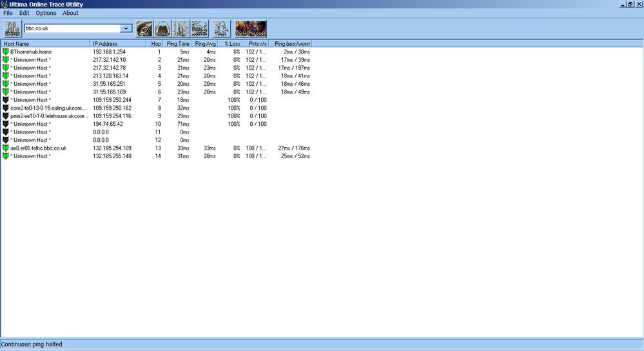Image resolution: width=644 pixels, height=351 pixels.
Task: Select the green shield icon for BThomehub.home
Action: coord(5,52)
